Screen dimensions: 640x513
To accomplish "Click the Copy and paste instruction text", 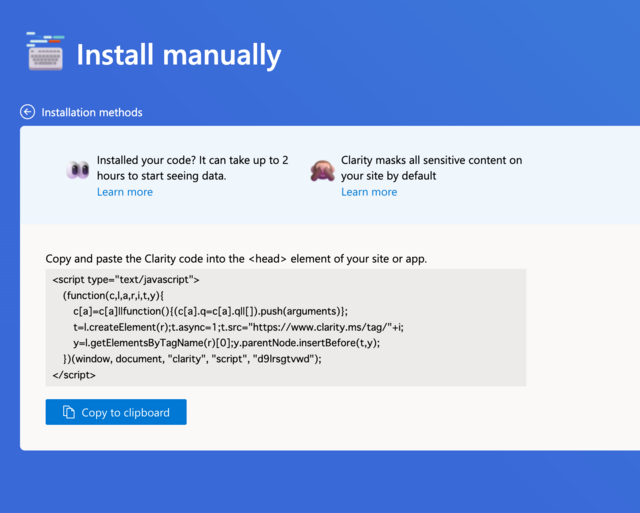I will point(236,259).
